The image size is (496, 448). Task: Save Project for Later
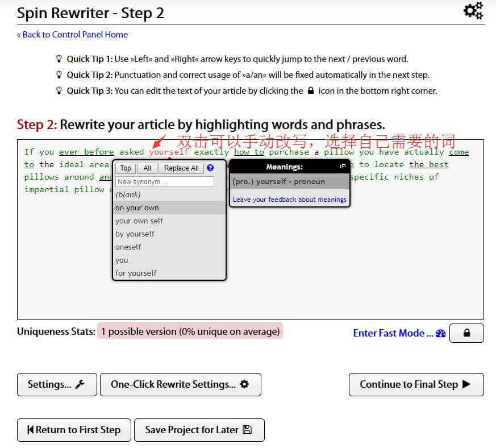click(199, 430)
